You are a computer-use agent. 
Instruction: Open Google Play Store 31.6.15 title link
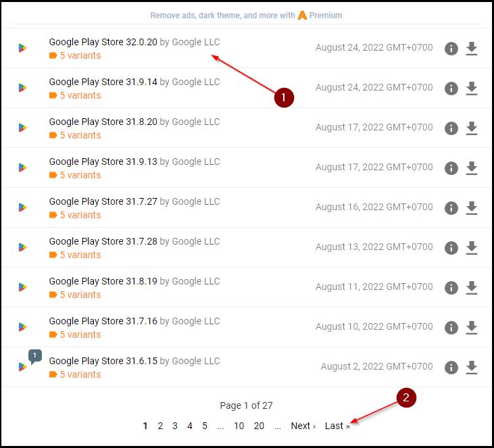click(x=103, y=361)
